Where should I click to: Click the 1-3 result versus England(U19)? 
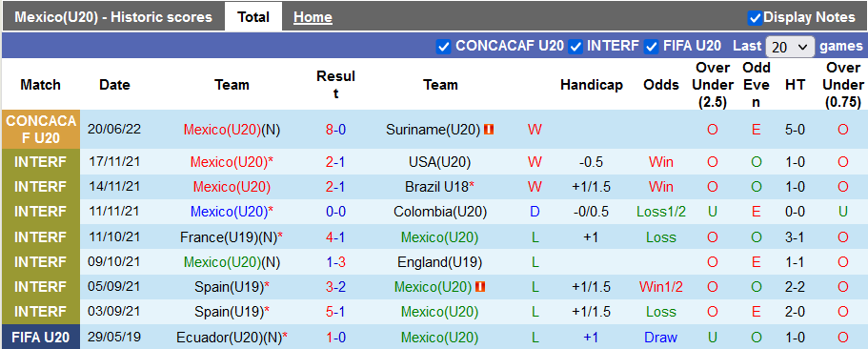(x=335, y=262)
